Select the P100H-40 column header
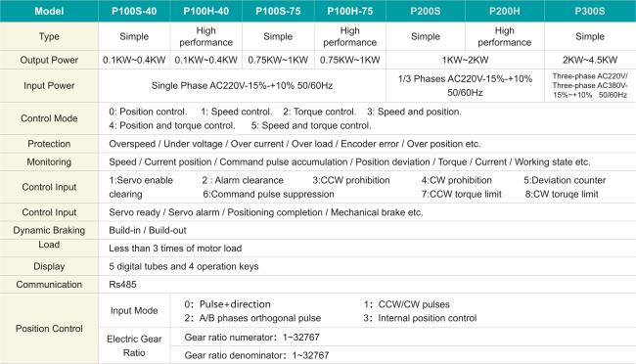The width and height of the screenshot is (636, 364). (x=206, y=11)
